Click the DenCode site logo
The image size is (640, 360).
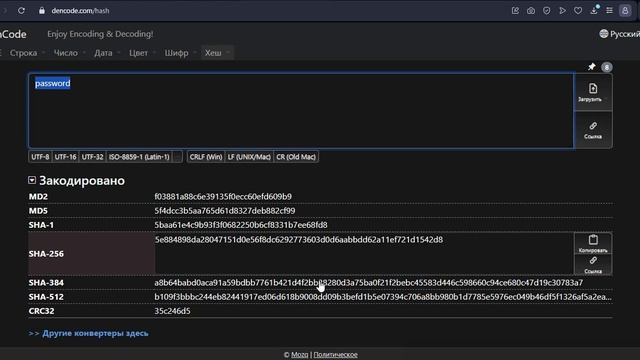(13, 34)
